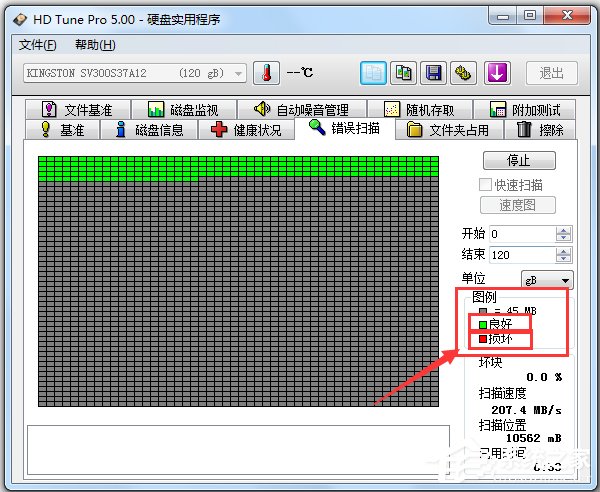Screen dimensions: 600x492
Task: Open the 文件 menu
Action: (38, 45)
